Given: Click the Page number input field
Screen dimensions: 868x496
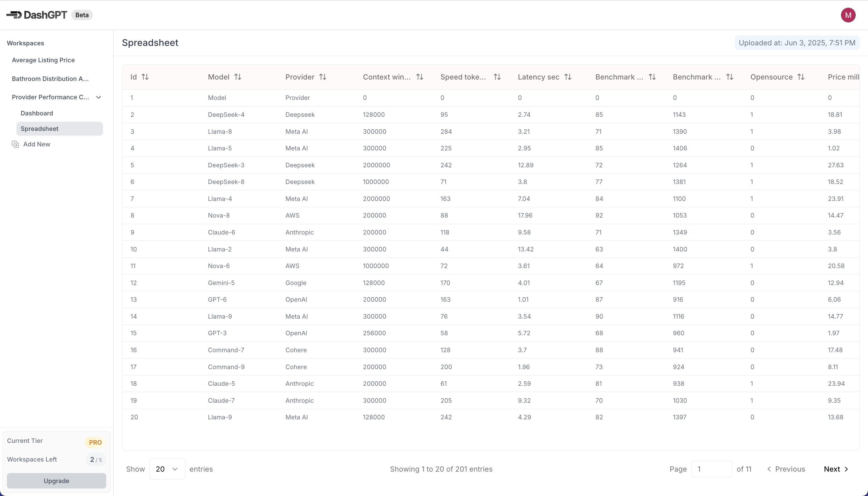Looking at the screenshot, I should point(711,469).
